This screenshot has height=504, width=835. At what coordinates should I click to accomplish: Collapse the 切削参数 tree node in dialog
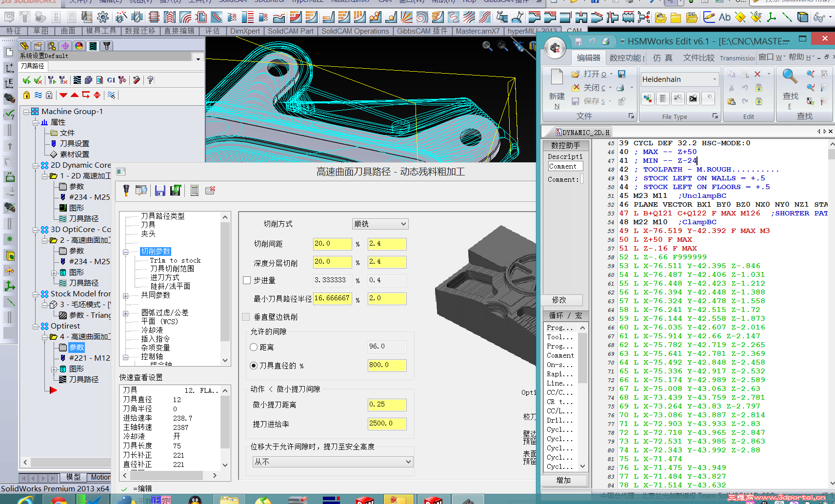click(126, 252)
